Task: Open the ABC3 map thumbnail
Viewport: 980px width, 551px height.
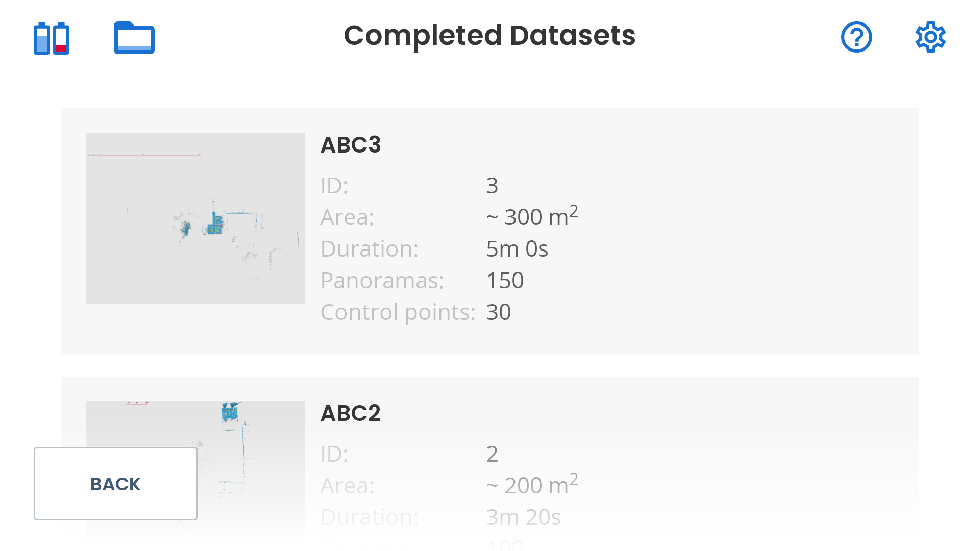Action: point(195,218)
